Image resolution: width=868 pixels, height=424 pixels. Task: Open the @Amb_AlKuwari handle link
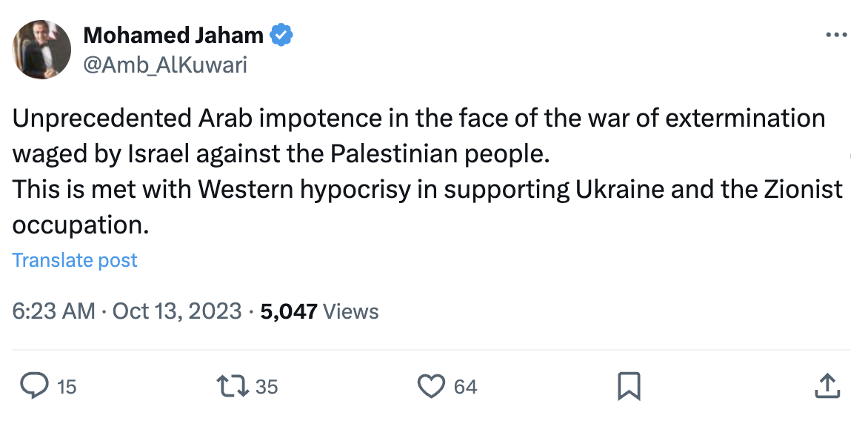(165, 64)
